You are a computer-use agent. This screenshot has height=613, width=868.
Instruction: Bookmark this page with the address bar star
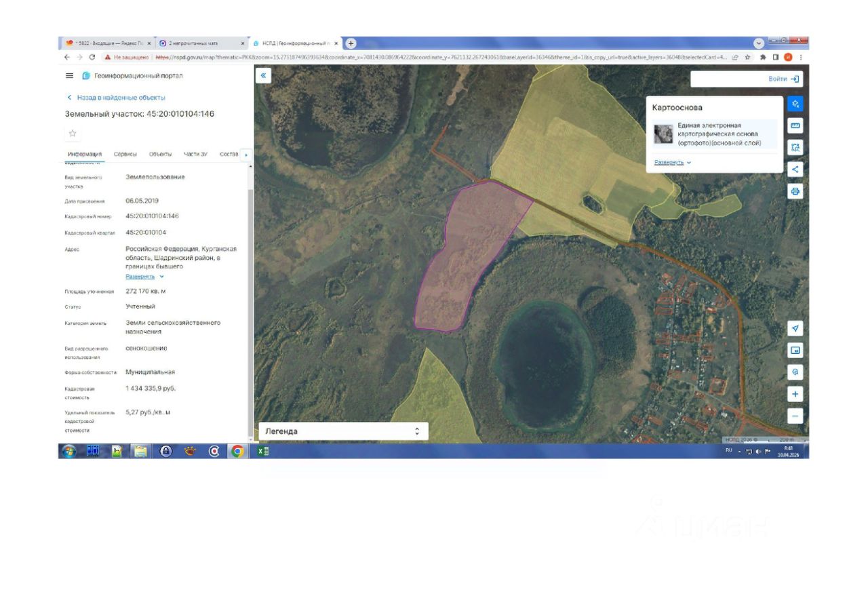tap(747, 58)
